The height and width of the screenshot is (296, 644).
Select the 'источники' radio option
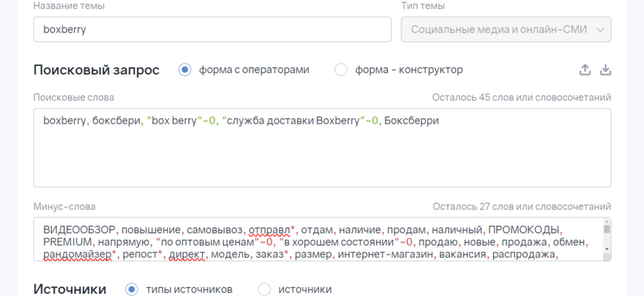pyautogui.click(x=264, y=289)
